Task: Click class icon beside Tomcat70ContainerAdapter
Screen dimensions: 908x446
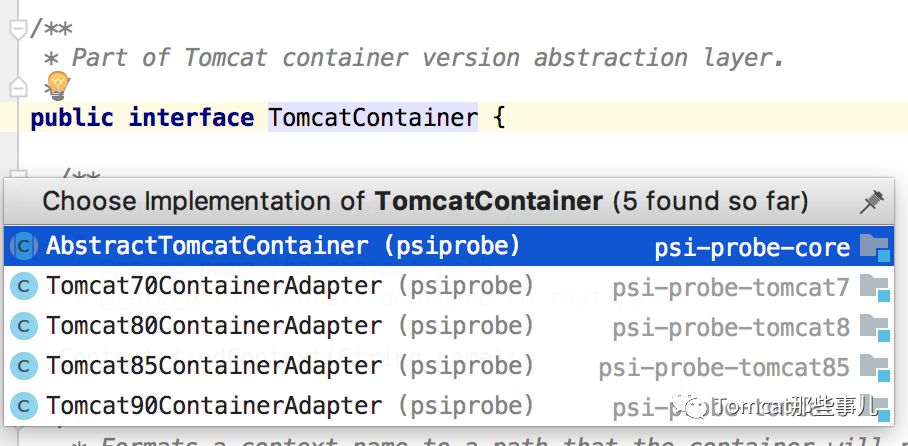Action: 23,287
